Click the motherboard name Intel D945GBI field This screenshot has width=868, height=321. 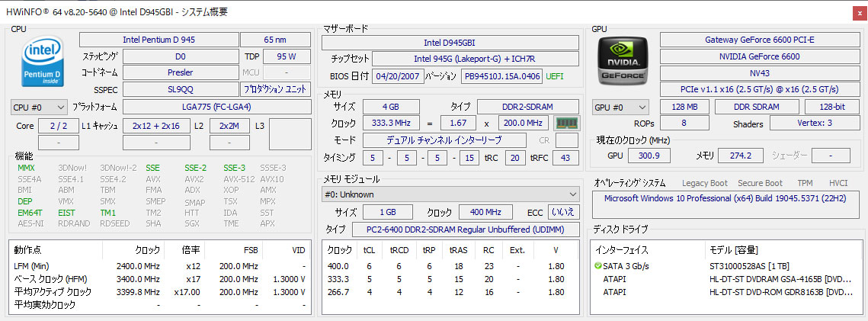click(x=450, y=43)
